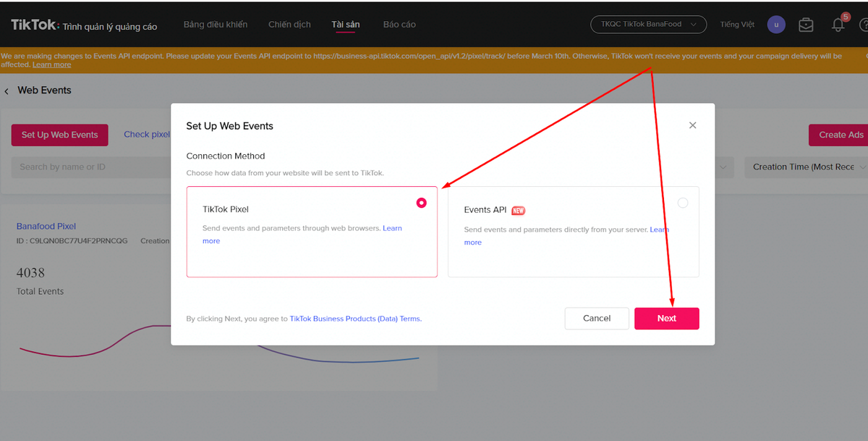868x441 pixels.
Task: Open the Creation Time sort dropdown
Action: [807, 167]
